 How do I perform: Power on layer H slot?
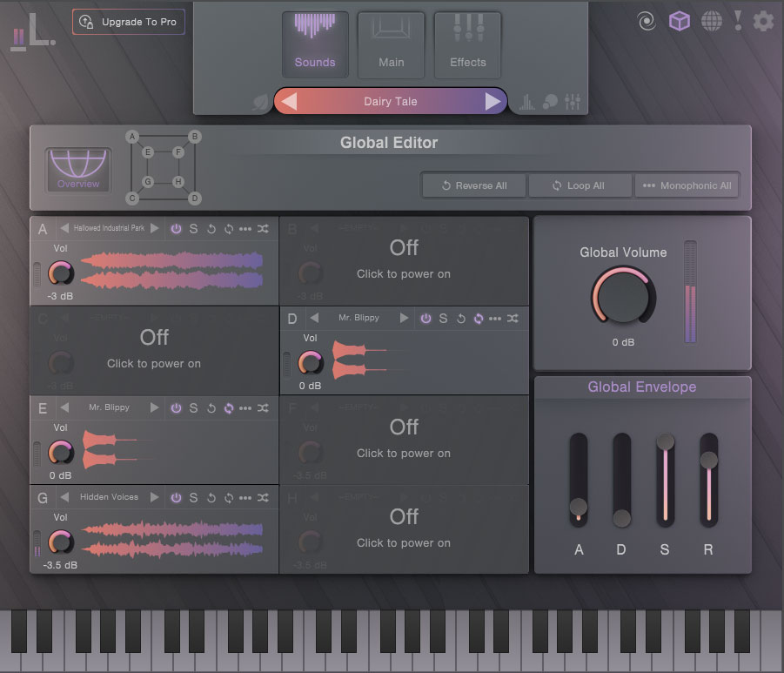click(404, 529)
